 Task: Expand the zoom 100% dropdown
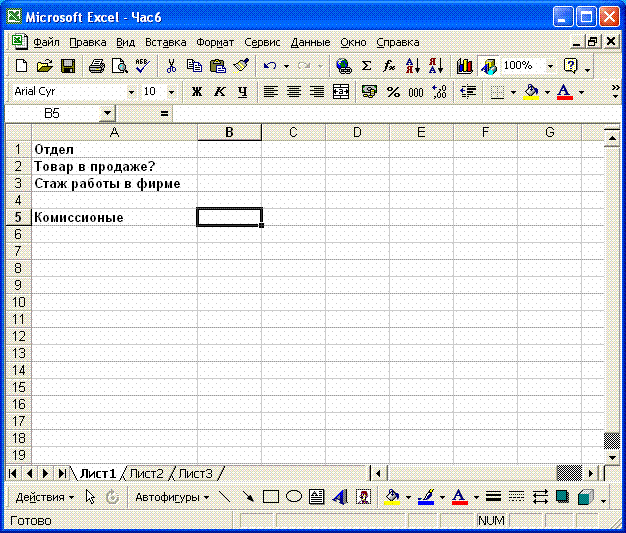551,65
